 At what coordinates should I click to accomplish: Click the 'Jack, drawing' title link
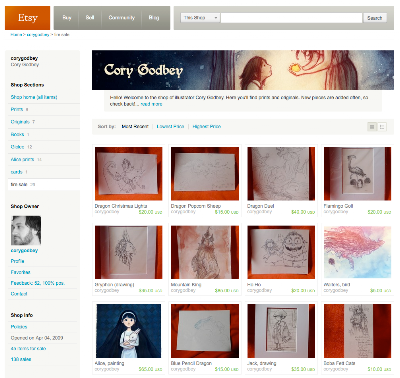click(x=262, y=363)
